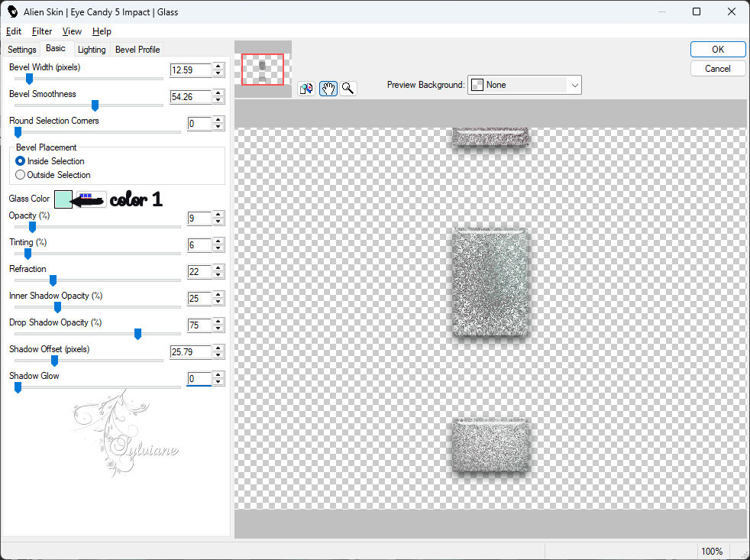
Task: Open the Filter menu
Action: point(42,31)
